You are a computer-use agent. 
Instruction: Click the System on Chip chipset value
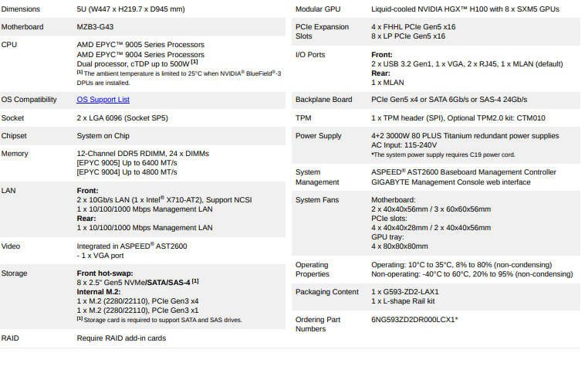(103, 136)
